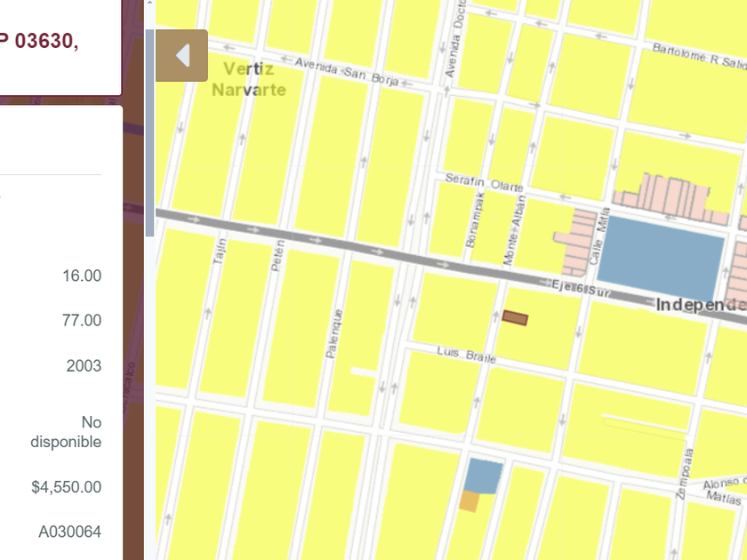The width and height of the screenshot is (747, 560).
Task: Click the pink parcels west of Calle Mitla
Action: click(x=575, y=243)
